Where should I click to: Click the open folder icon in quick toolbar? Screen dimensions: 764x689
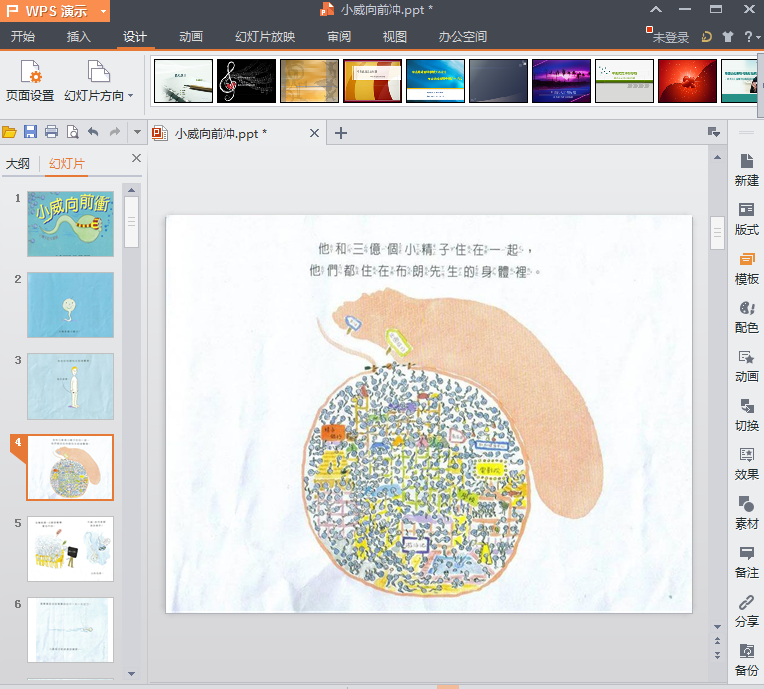(x=9, y=132)
